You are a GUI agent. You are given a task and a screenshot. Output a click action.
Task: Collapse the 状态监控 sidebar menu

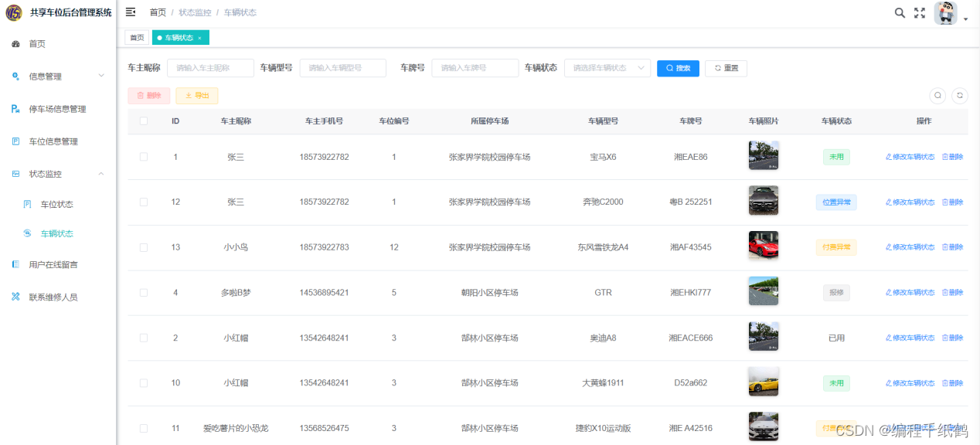pos(58,174)
